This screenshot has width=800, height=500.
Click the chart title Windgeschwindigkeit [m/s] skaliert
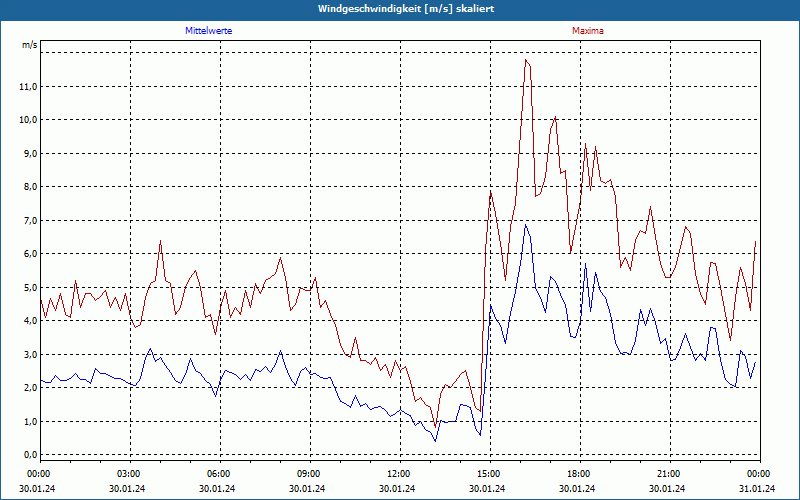pyautogui.click(x=406, y=9)
